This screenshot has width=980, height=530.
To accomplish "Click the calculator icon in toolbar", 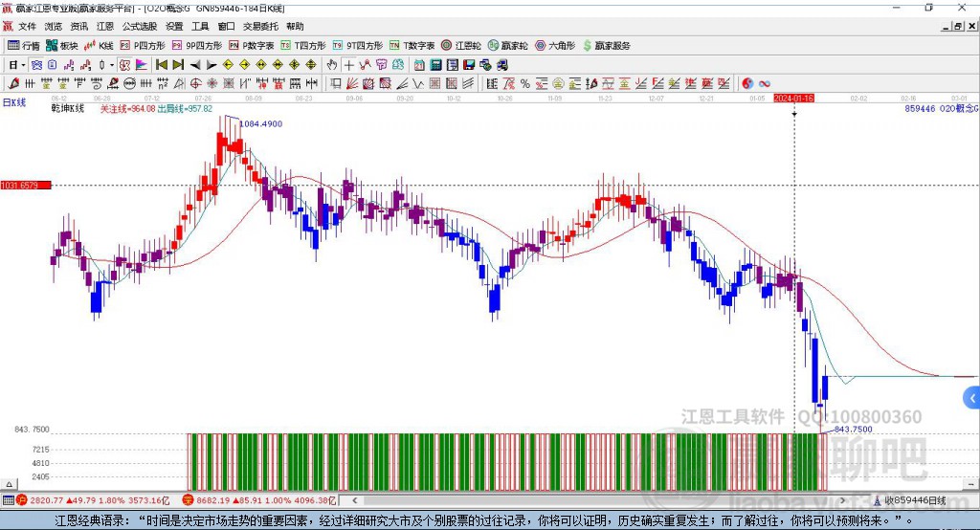I will tap(435, 64).
